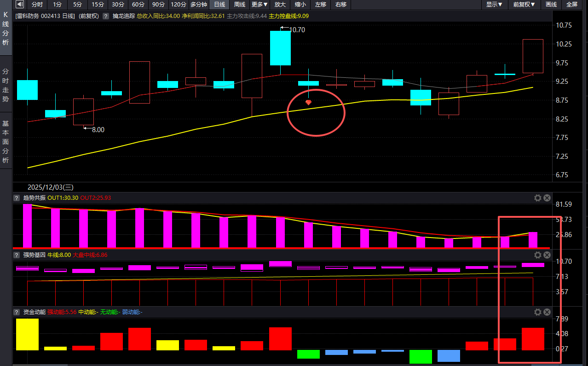Click the 主力攻击线:9.44 value
This screenshot has height=366, width=588.
247,16
